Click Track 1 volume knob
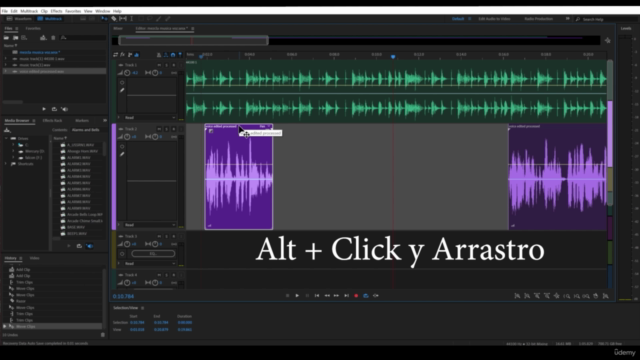Image resolution: width=640 pixels, height=360 pixels. 127,73
